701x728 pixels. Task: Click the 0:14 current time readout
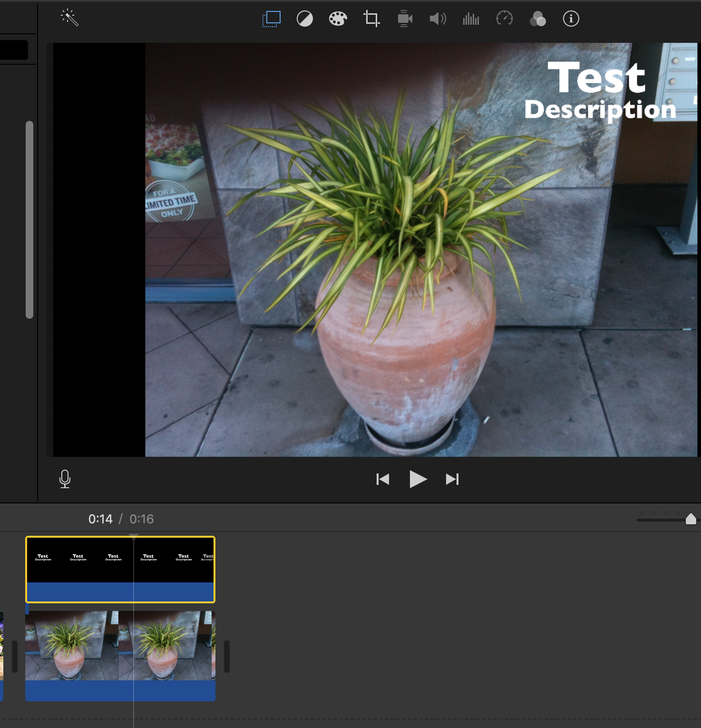[x=100, y=519]
